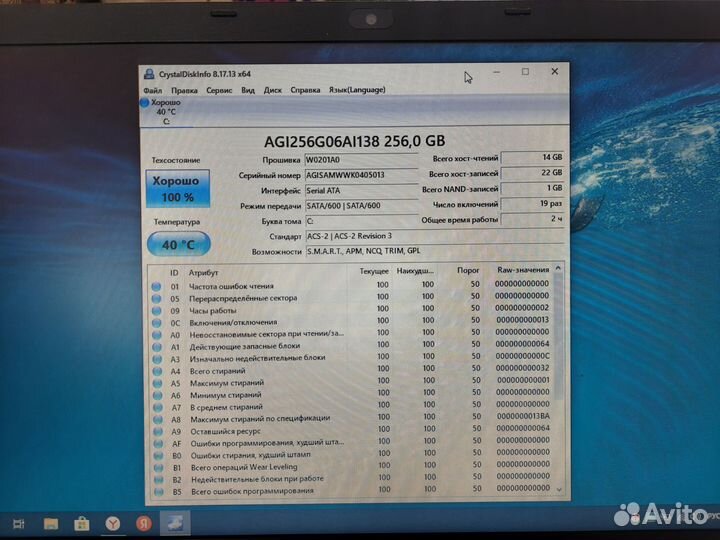The height and width of the screenshot is (540, 720).
Task: Click the Порог column header
Action: point(468,270)
